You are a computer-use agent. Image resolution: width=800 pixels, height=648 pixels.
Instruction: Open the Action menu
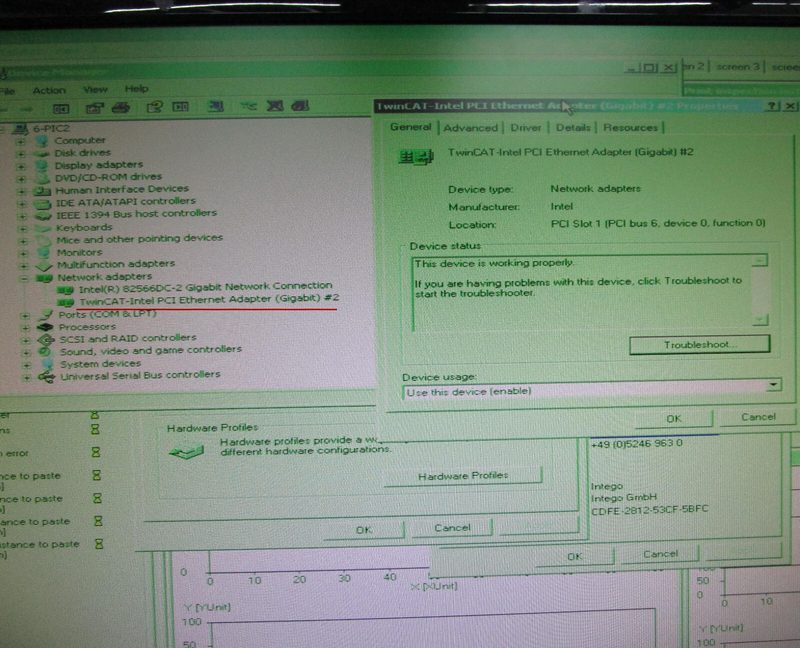[49, 91]
